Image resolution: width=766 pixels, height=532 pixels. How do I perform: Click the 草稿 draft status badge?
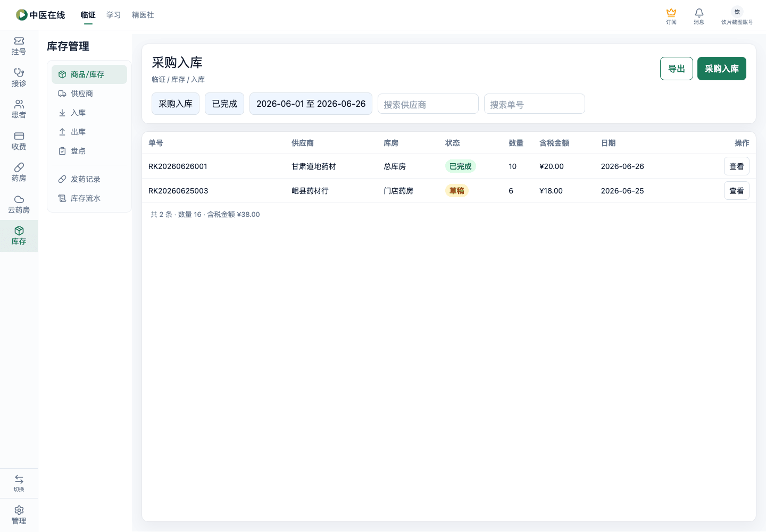click(457, 191)
